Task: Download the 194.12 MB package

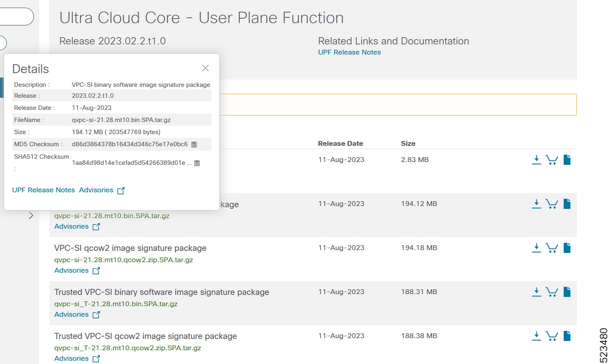Action: 536,204
